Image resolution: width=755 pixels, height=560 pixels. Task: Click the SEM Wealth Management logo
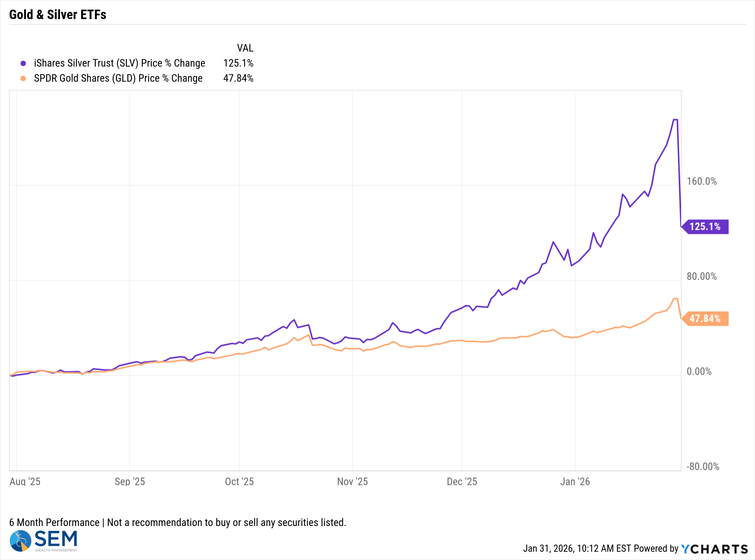pos(43,541)
